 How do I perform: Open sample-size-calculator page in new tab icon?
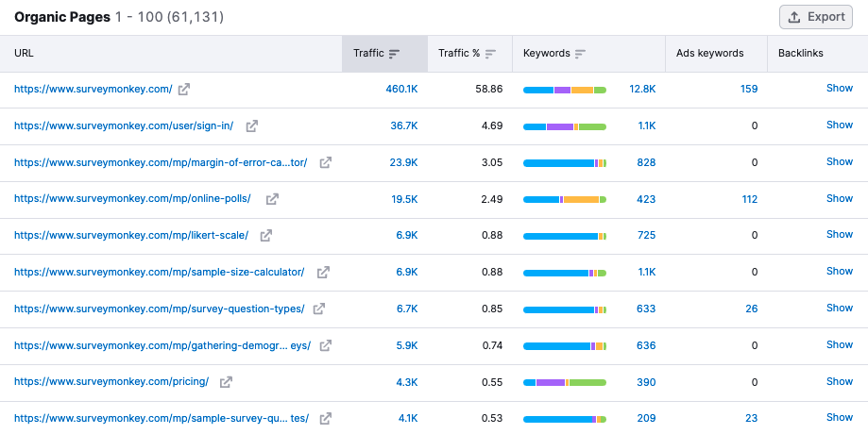click(323, 273)
